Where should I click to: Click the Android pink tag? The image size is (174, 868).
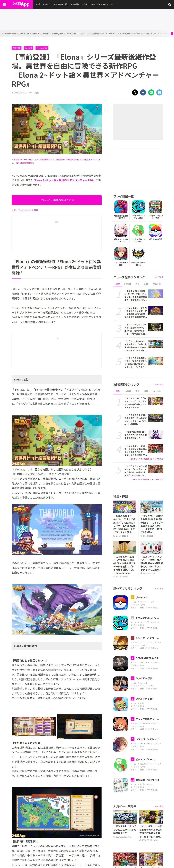click(28, 48)
